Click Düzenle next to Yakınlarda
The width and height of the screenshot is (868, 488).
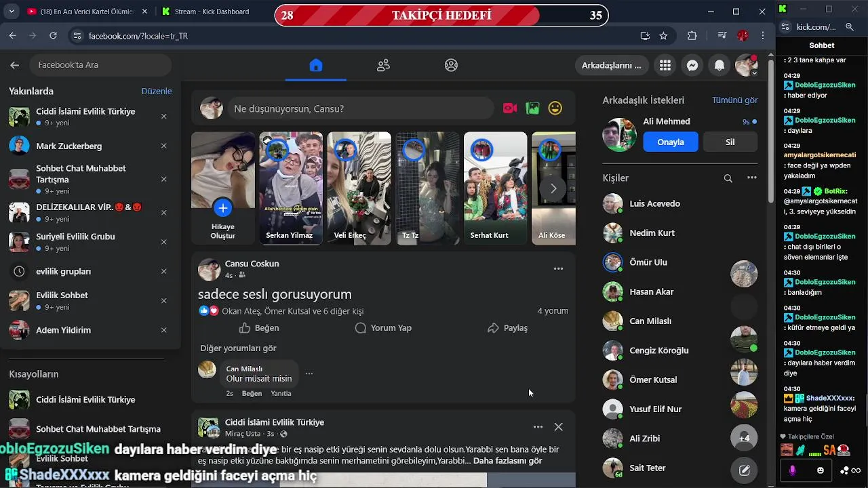[x=157, y=91]
